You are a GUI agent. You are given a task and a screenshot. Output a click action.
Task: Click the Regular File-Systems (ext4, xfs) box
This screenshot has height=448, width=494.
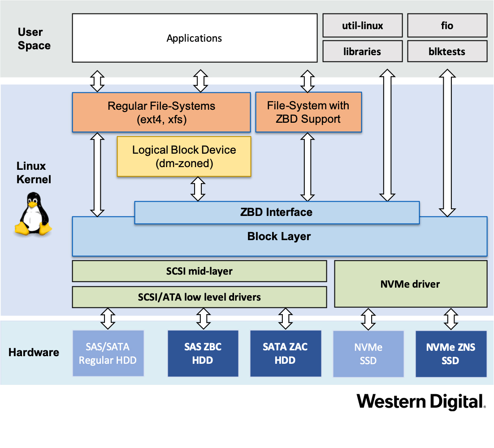[x=161, y=112]
